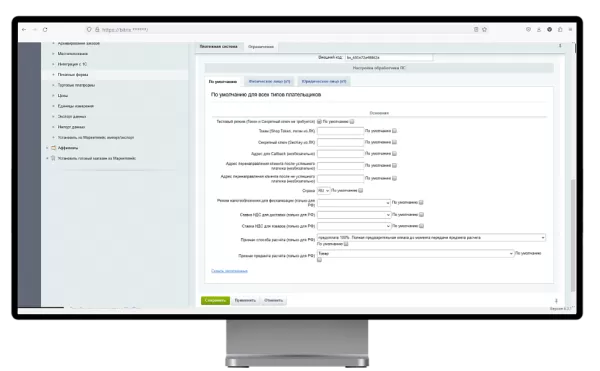This screenshot has width=600, height=371.
Task: Open Местоположения in sidebar
Action: (72, 54)
